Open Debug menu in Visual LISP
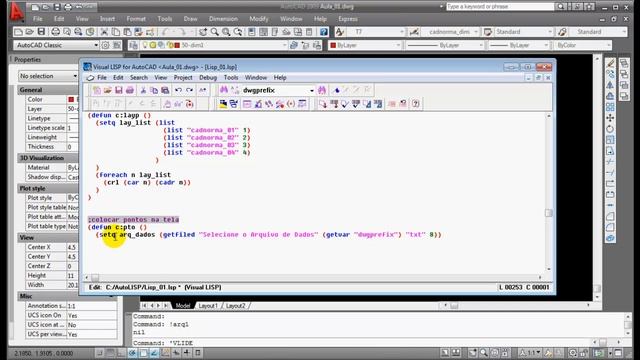 click(208, 78)
